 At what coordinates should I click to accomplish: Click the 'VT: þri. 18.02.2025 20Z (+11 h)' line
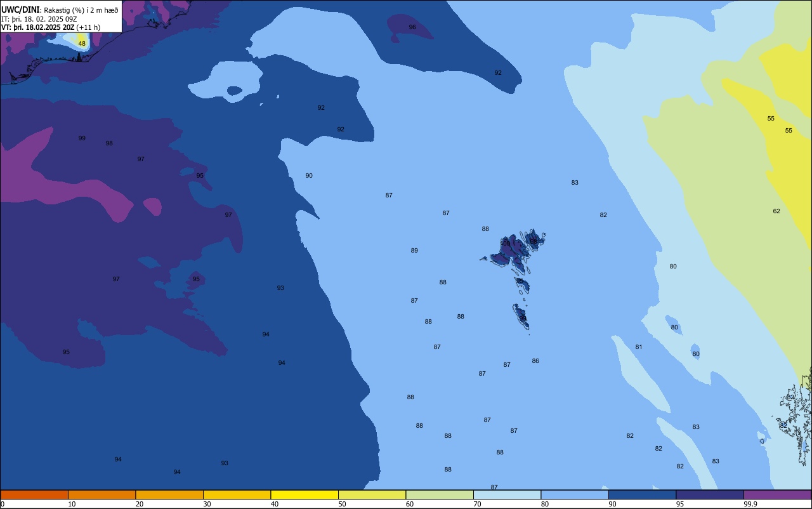[51, 27]
